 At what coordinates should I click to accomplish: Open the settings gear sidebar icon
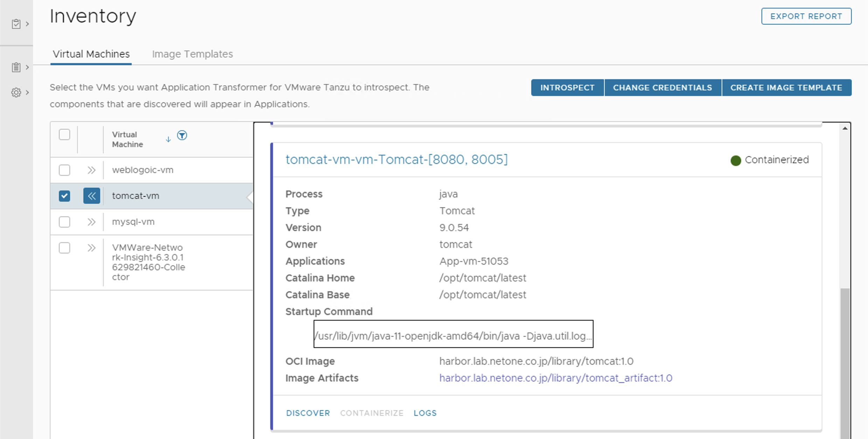coord(16,92)
